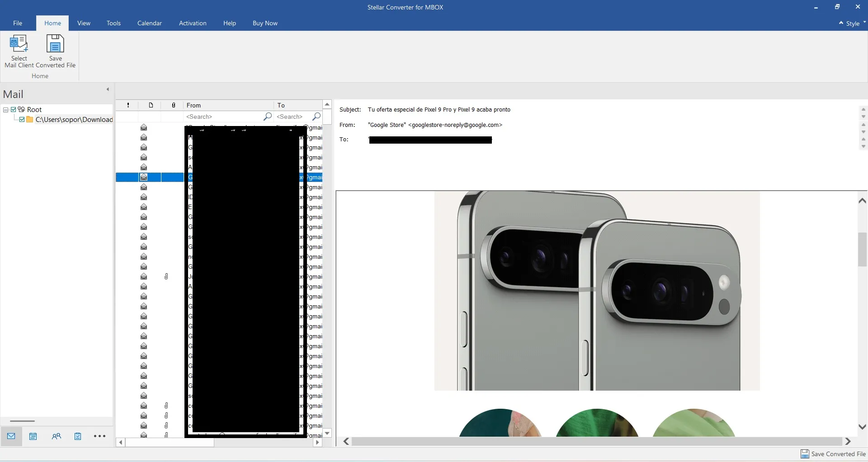Viewport: 868px width, 462px height.
Task: Open the Buy Now tab
Action: pyautogui.click(x=265, y=23)
